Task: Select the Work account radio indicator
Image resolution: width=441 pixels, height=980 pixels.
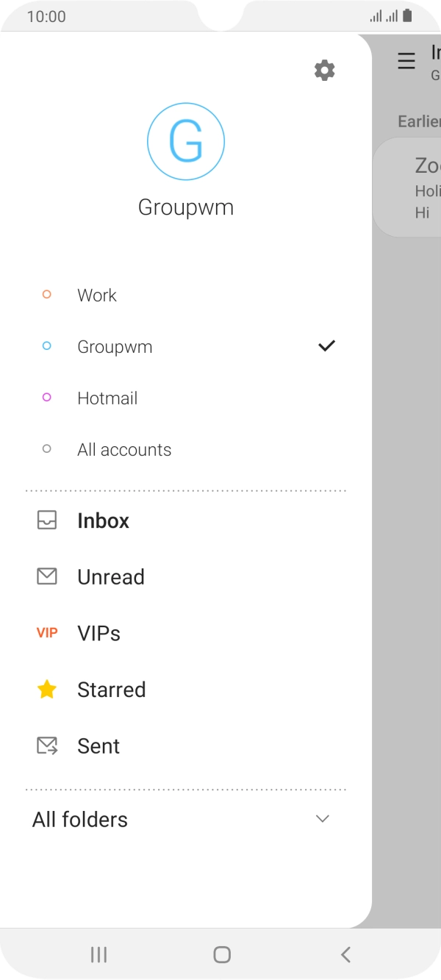Action: [46, 294]
